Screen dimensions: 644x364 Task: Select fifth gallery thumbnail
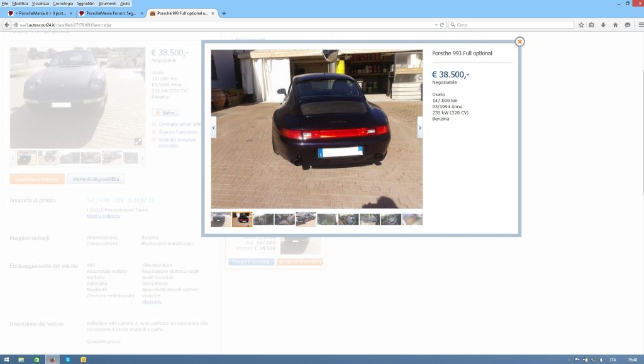point(306,219)
